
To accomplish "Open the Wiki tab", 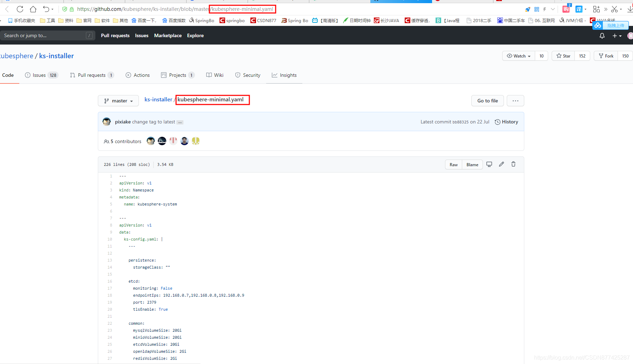I will [x=215, y=75].
